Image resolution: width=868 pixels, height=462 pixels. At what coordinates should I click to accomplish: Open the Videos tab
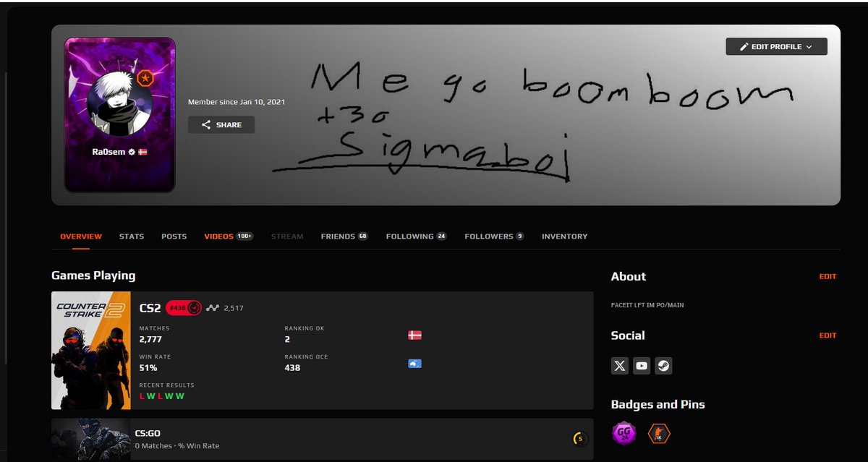point(229,236)
